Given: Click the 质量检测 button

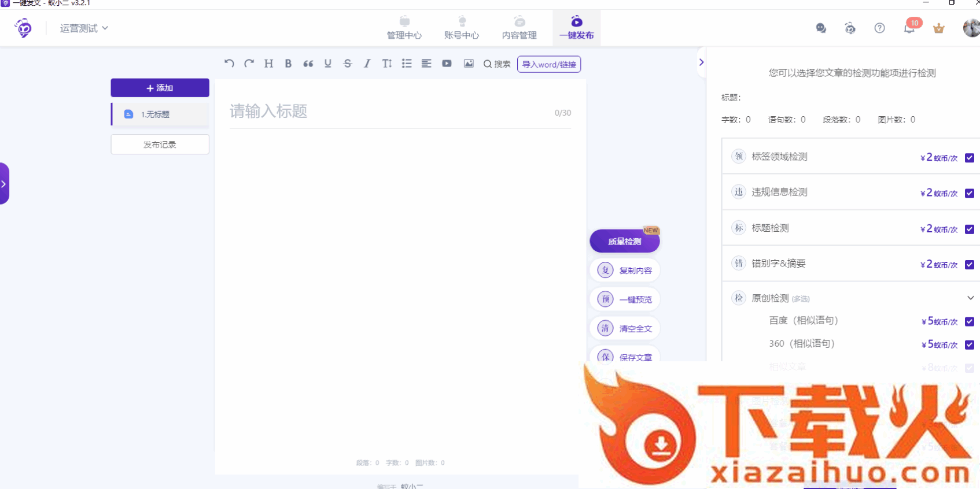Looking at the screenshot, I should [x=624, y=242].
